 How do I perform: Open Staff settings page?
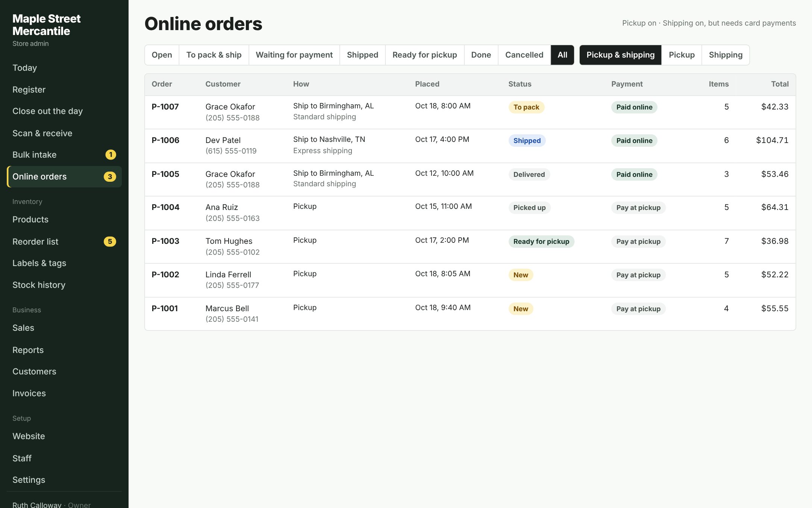pos(64,458)
